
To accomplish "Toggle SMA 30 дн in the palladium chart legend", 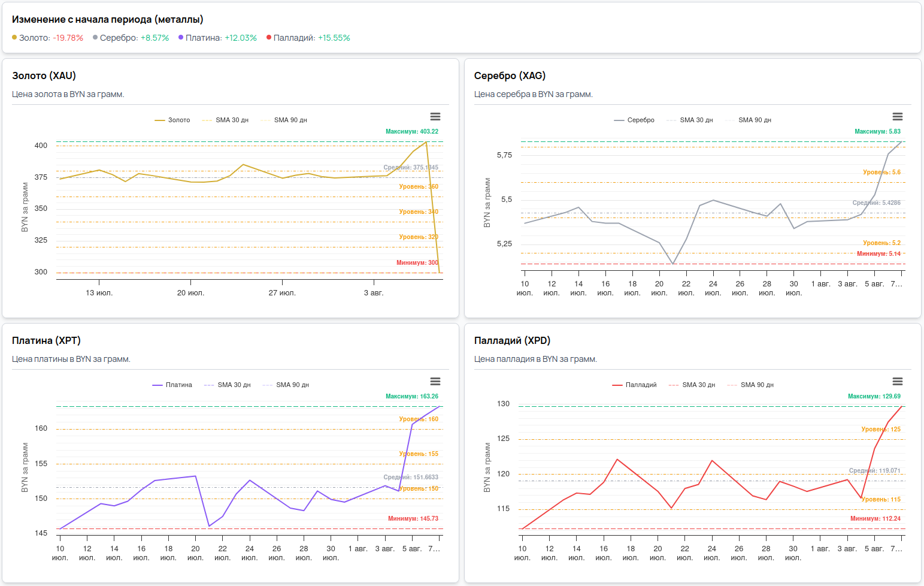I will click(x=692, y=385).
